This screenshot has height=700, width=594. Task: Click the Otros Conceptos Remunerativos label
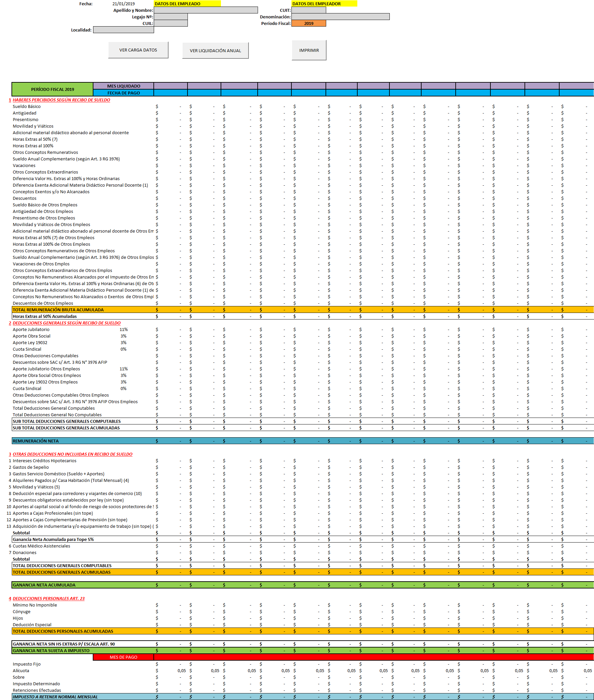pyautogui.click(x=46, y=152)
